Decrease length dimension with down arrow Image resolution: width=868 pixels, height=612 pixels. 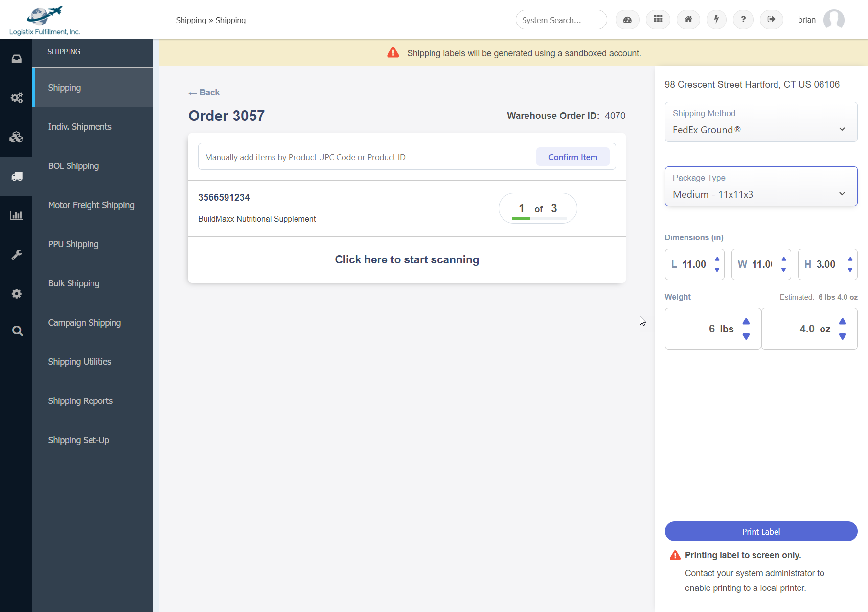coord(717,270)
